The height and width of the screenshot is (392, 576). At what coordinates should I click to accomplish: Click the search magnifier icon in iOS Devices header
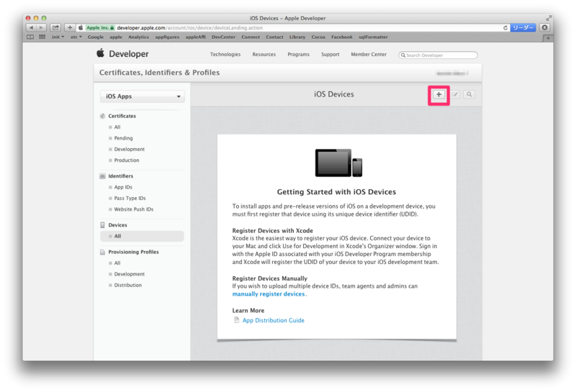[469, 95]
